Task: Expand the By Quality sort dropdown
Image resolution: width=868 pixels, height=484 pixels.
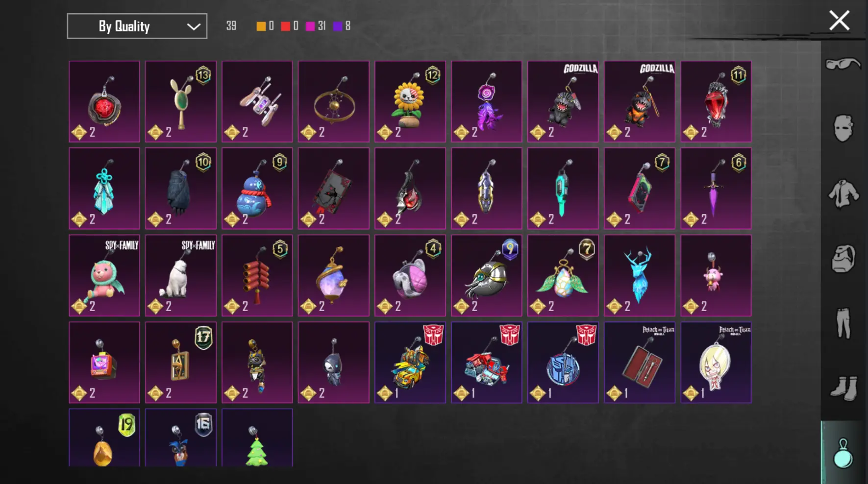Action: [x=137, y=26]
